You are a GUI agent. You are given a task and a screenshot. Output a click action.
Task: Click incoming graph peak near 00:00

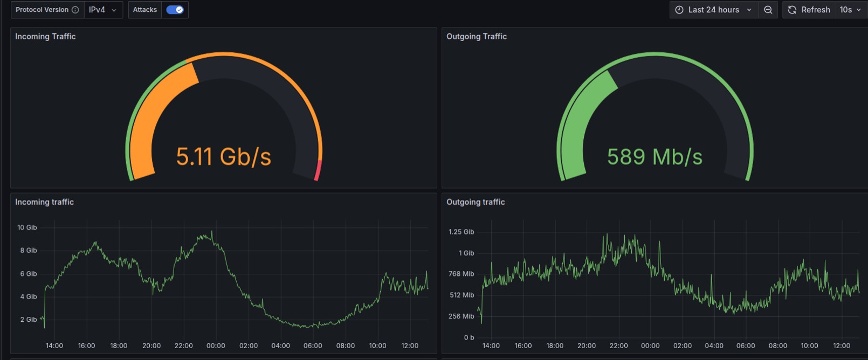pos(211,233)
